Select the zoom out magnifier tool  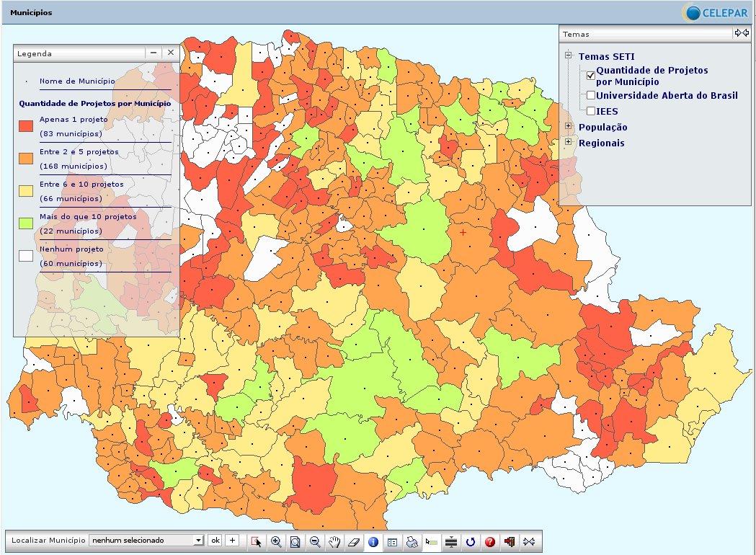pos(315,541)
